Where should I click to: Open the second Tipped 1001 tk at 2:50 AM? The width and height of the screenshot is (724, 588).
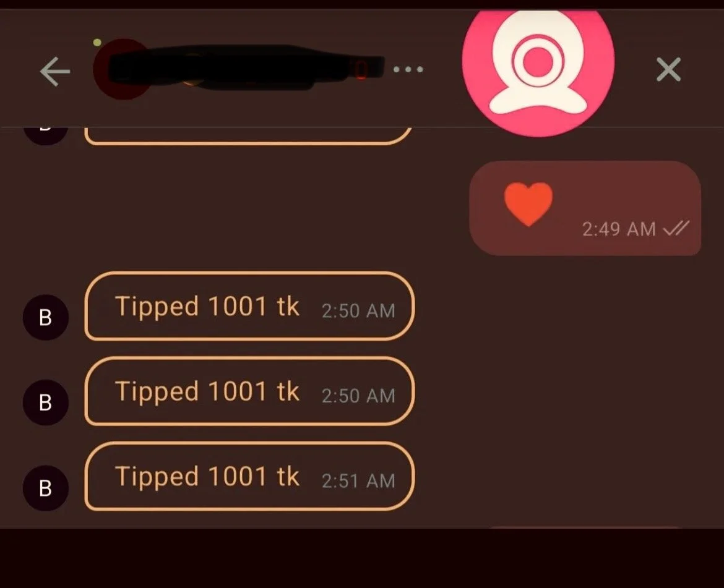(249, 391)
